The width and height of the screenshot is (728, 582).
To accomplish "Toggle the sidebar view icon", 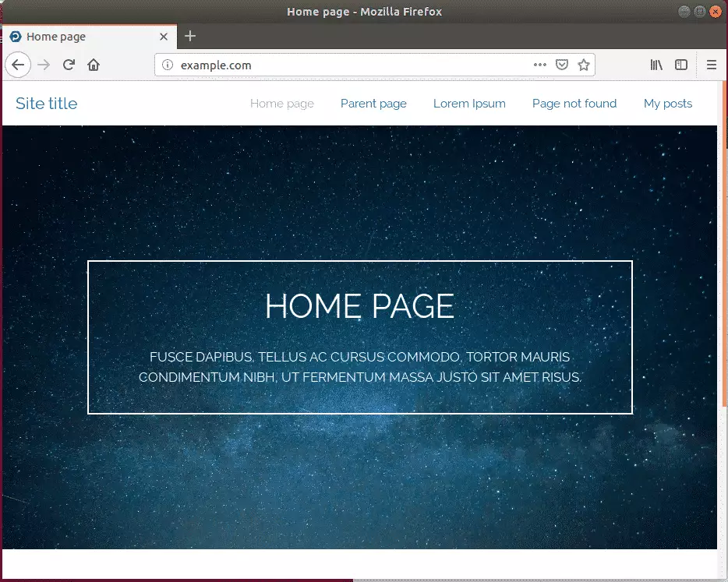I will (x=681, y=65).
